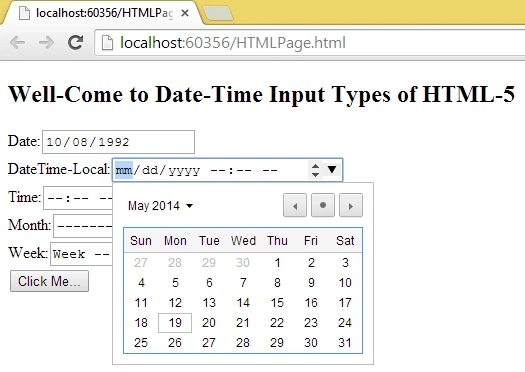This screenshot has height=372, width=525.
Task: Pick May 1 in the calendar
Action: coord(277,263)
